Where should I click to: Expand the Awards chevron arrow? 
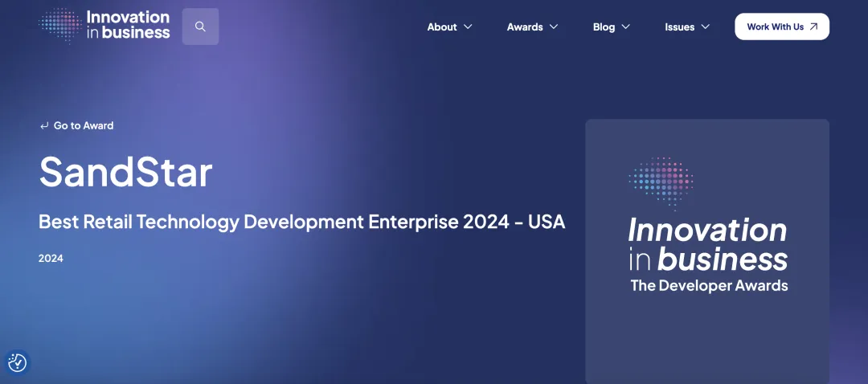tap(553, 27)
